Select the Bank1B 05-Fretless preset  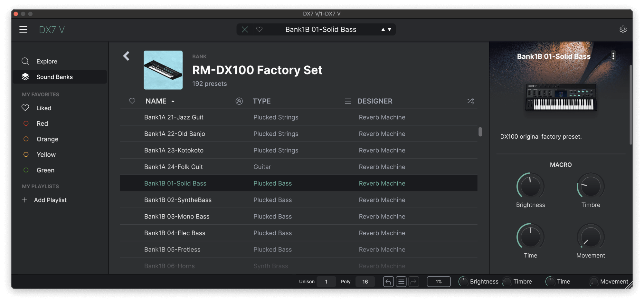(x=172, y=249)
